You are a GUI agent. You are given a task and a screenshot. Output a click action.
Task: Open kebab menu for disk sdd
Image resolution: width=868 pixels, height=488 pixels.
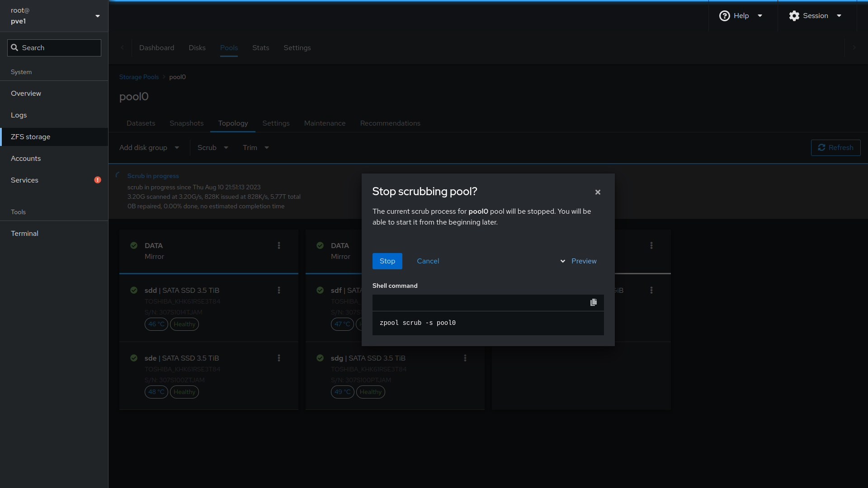279,290
